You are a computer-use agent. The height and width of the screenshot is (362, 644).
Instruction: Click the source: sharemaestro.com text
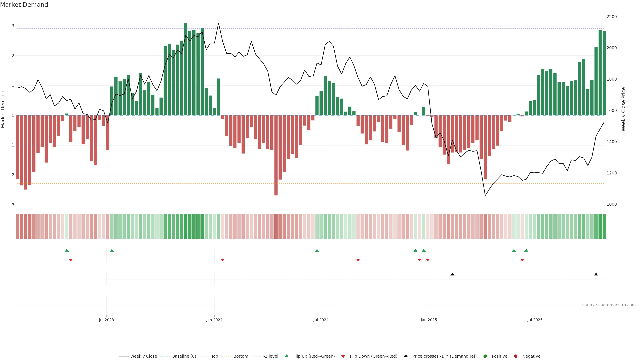609,305
